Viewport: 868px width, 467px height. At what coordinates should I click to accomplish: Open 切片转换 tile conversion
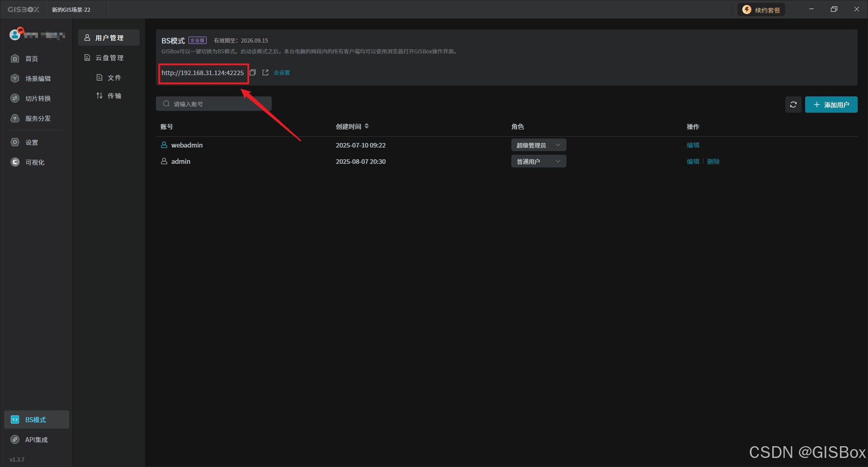click(x=36, y=99)
